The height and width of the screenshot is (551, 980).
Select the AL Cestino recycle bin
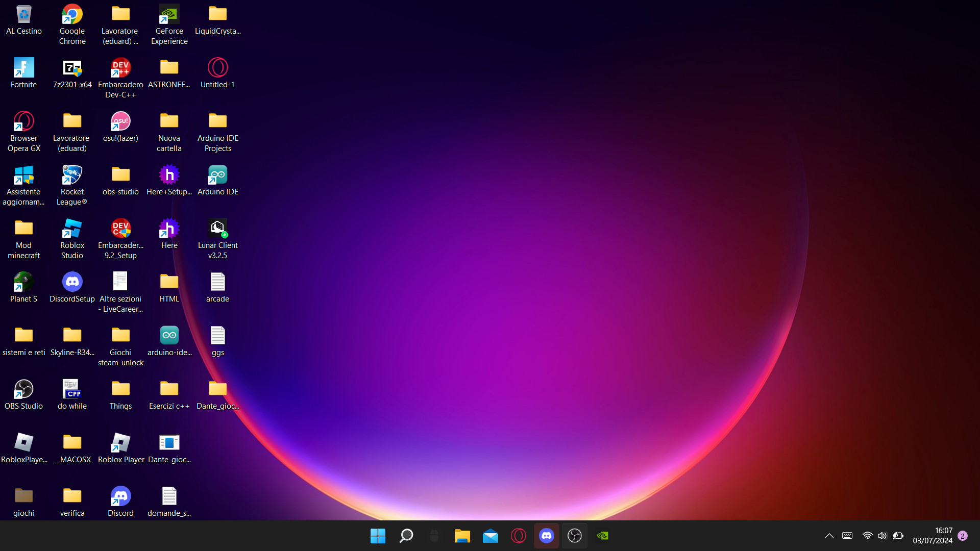tap(23, 15)
